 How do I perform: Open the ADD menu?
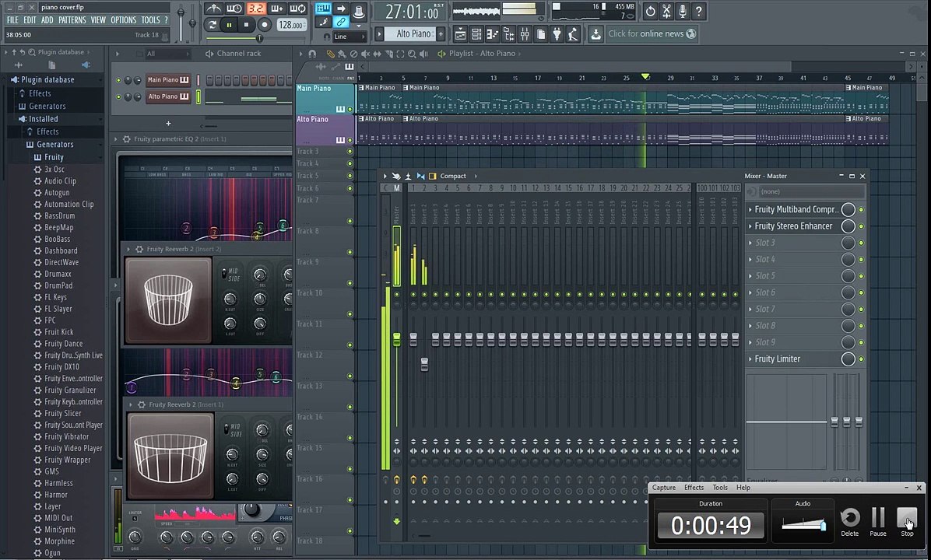click(x=47, y=20)
